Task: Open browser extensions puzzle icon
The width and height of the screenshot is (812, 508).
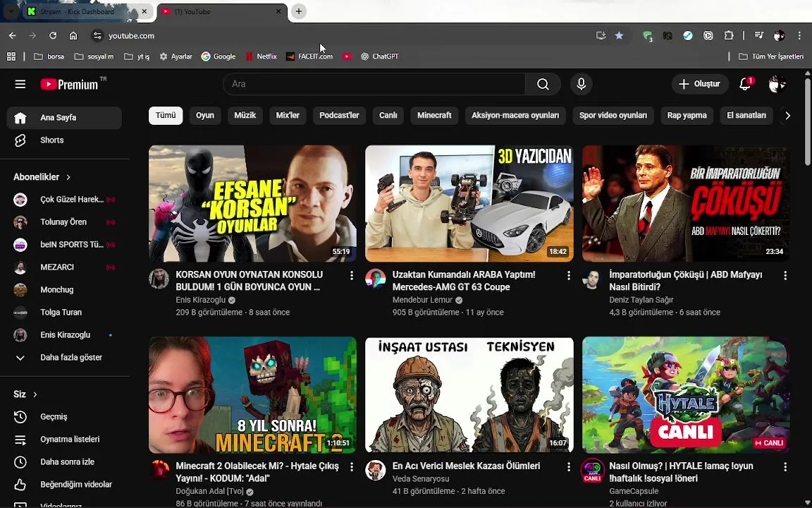Action: 729,36
